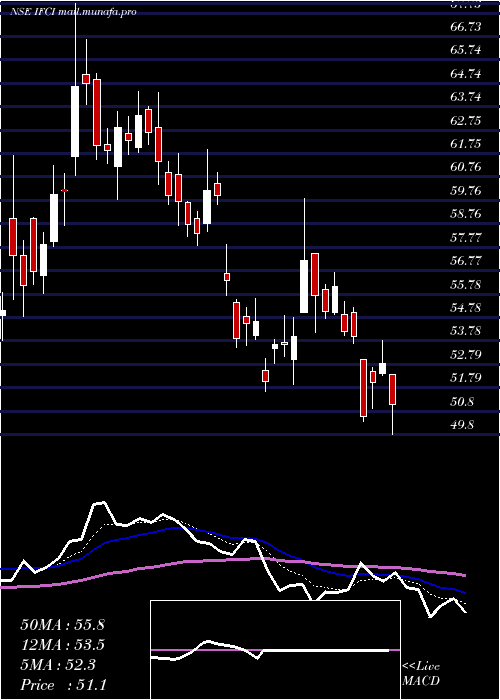Viewport: 500px width, 700px height.
Task: Click the 12MA : 53.5 reading
Action: coord(62,645)
